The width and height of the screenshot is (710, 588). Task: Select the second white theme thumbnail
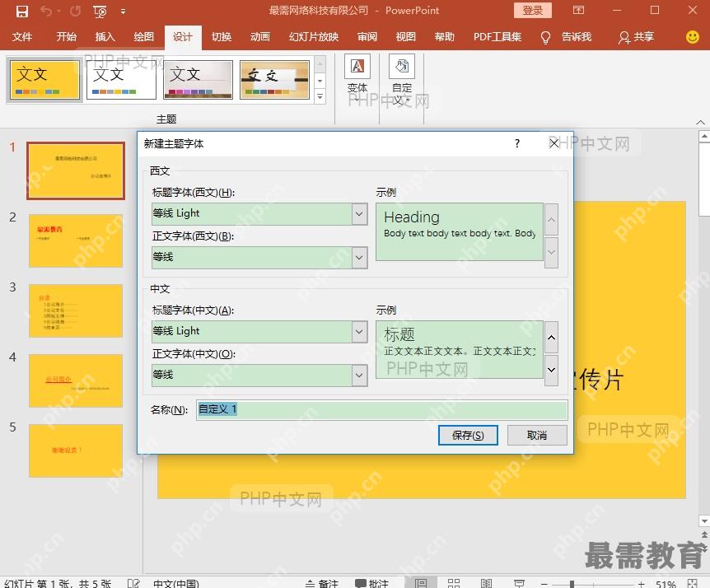pyautogui.click(x=121, y=80)
